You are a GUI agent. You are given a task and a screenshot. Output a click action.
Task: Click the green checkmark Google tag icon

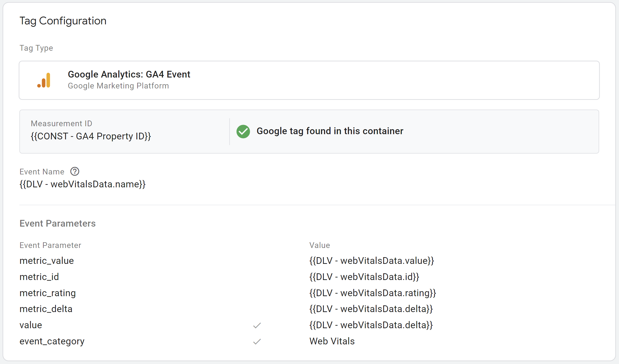(243, 131)
